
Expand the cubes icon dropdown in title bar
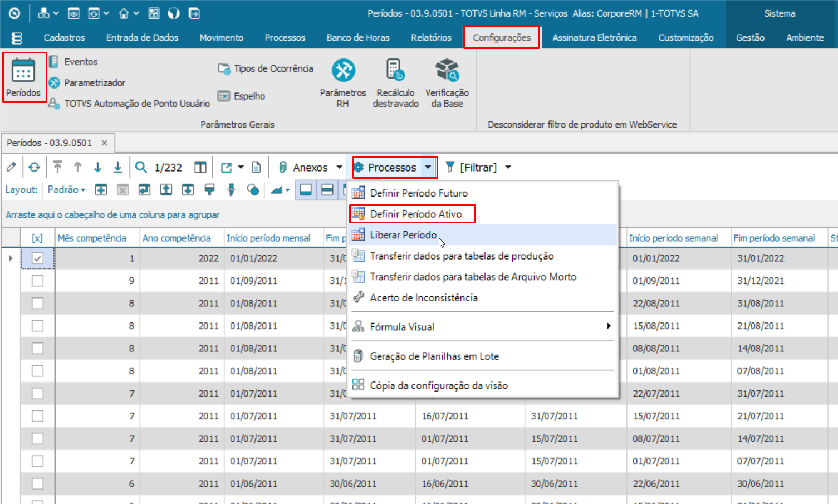(x=56, y=13)
